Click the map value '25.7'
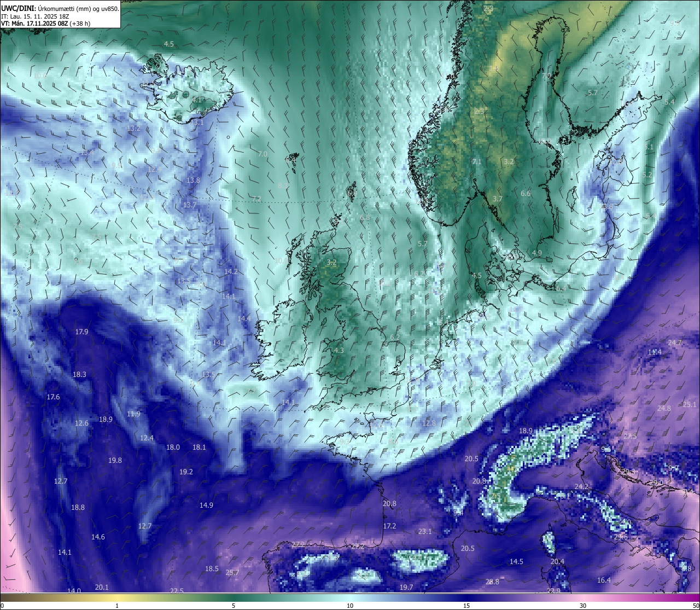This screenshot has height=610, width=700. click(232, 572)
